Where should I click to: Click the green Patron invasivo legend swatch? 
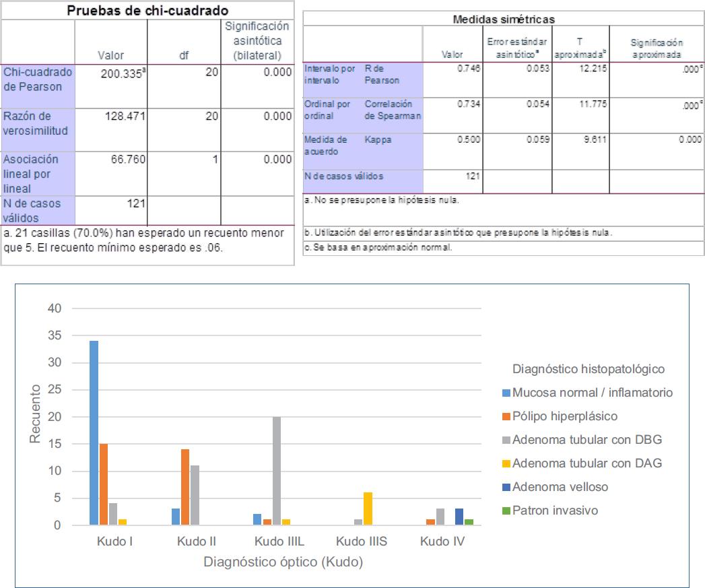[506, 511]
